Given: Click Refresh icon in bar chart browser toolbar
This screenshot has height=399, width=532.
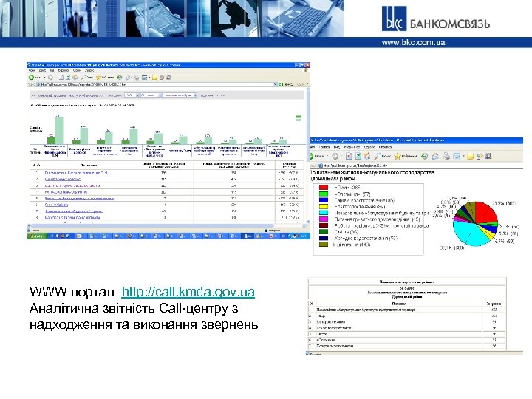Looking at the screenshot, I should tap(68, 78).
